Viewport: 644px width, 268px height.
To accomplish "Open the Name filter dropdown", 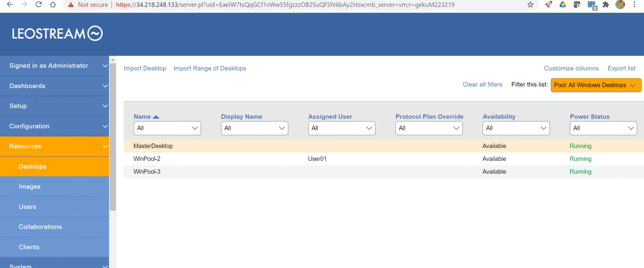I will 167,128.
